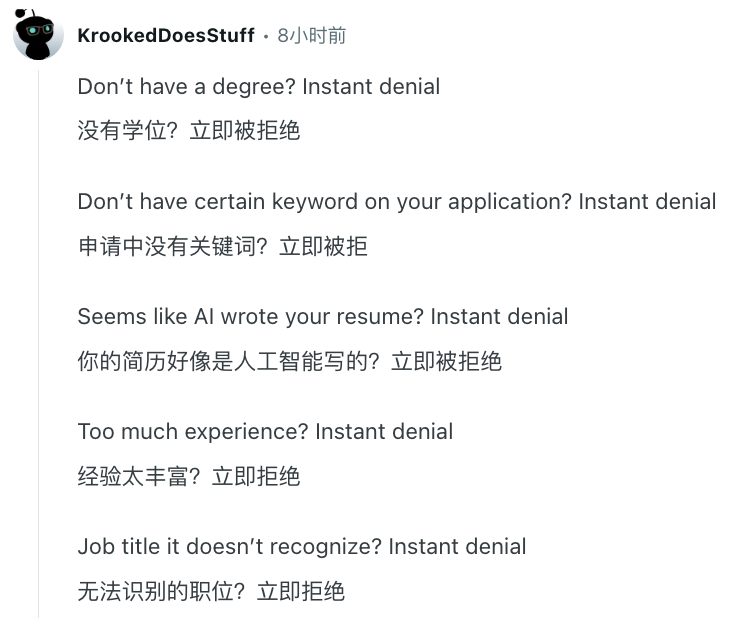The image size is (734, 618).
Task: Click the "Job title it doesn't recognize" sentence
Action: (x=302, y=547)
